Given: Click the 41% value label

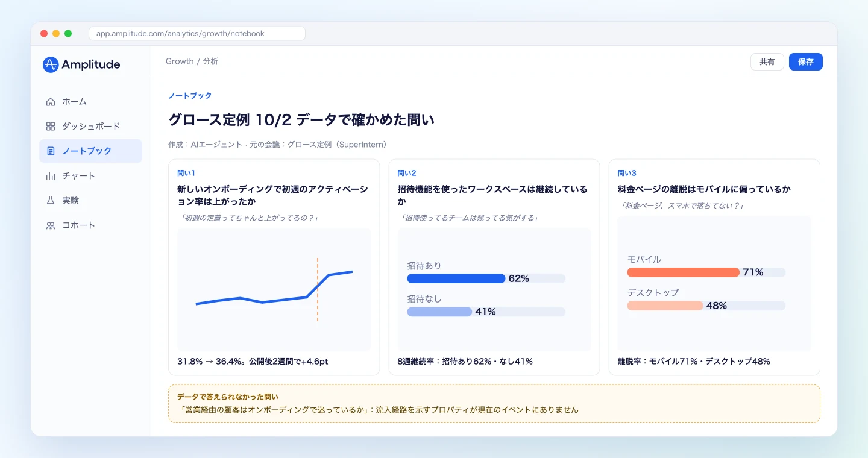Looking at the screenshot, I should coord(485,312).
